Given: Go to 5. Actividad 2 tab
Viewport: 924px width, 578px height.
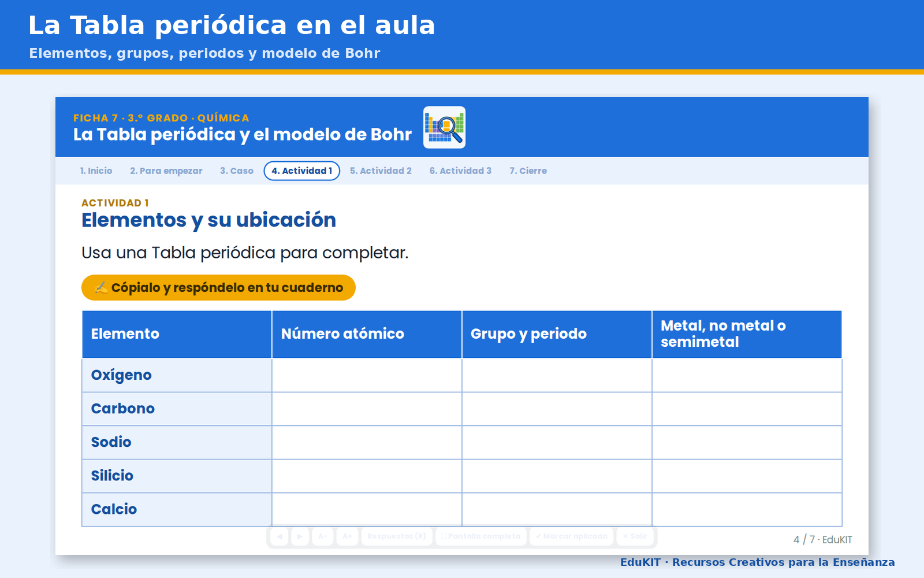Looking at the screenshot, I should click(x=381, y=171).
